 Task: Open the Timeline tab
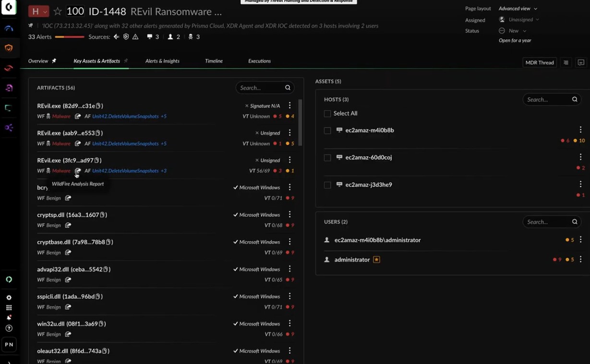(214, 61)
